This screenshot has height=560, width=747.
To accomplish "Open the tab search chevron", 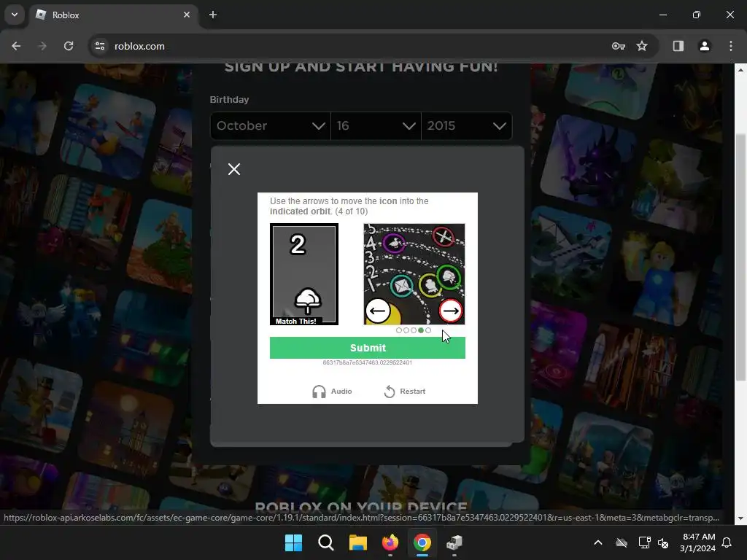I will tap(15, 15).
